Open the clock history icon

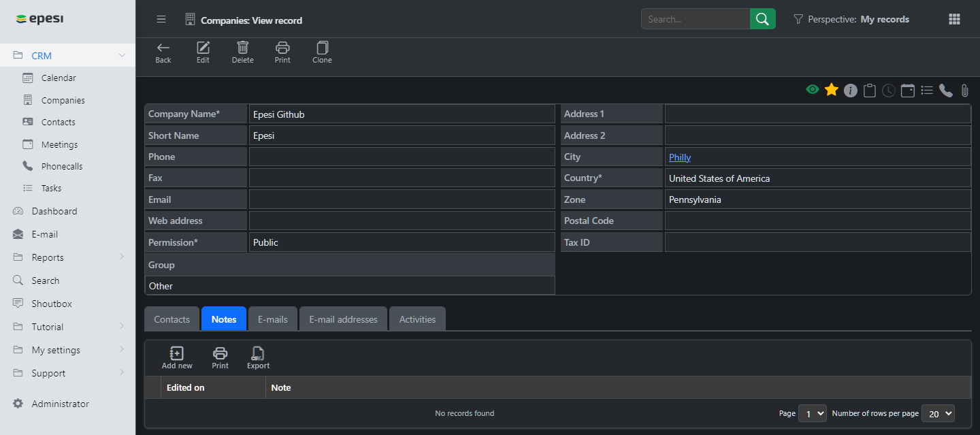pos(888,91)
